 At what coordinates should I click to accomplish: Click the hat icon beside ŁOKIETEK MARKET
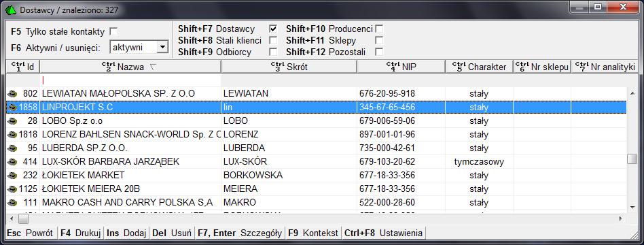12,176
